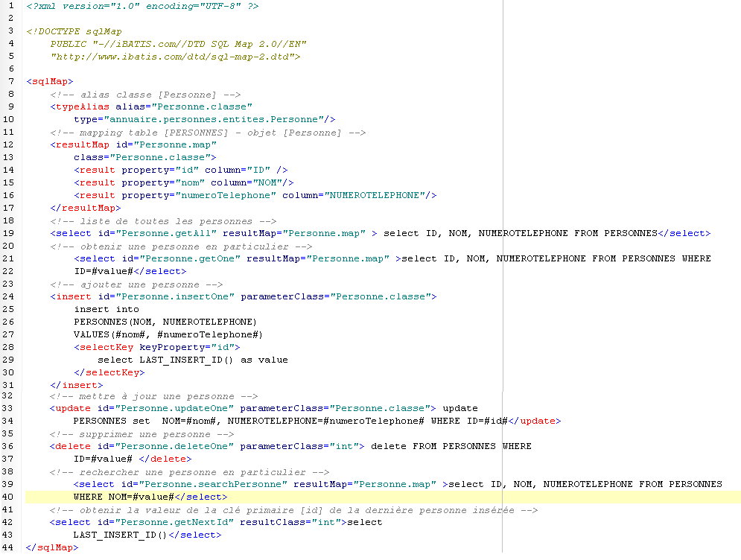The height and width of the screenshot is (560, 741).
Task: Click the result line with column="ID"
Action: point(181,170)
